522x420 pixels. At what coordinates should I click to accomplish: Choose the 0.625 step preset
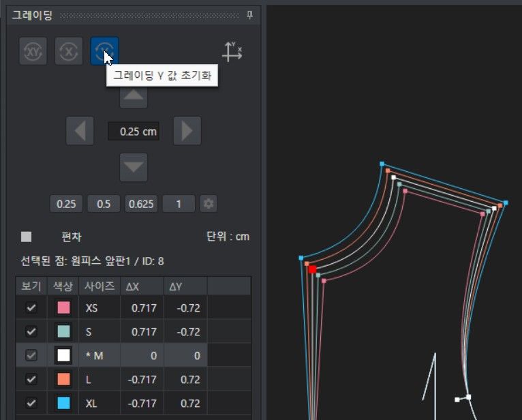click(141, 204)
